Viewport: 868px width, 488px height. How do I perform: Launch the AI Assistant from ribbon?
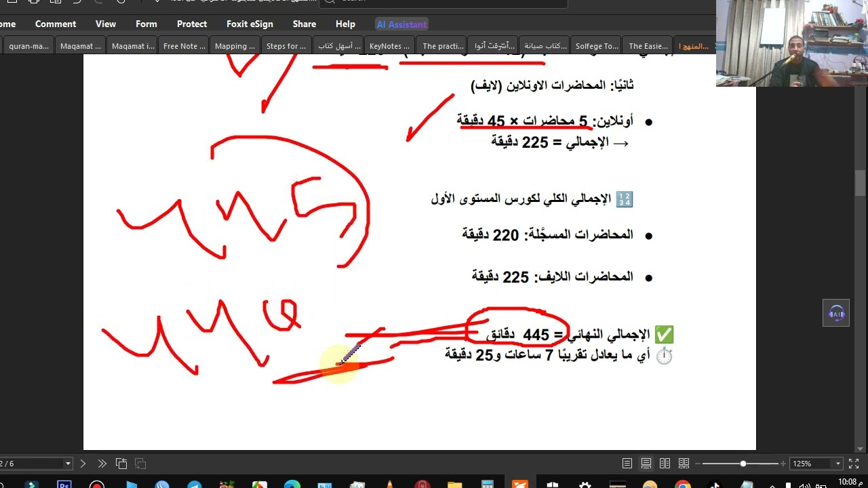click(x=402, y=24)
